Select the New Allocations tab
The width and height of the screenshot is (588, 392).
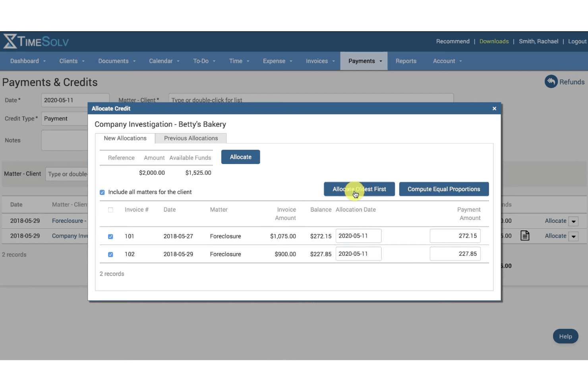tap(125, 138)
